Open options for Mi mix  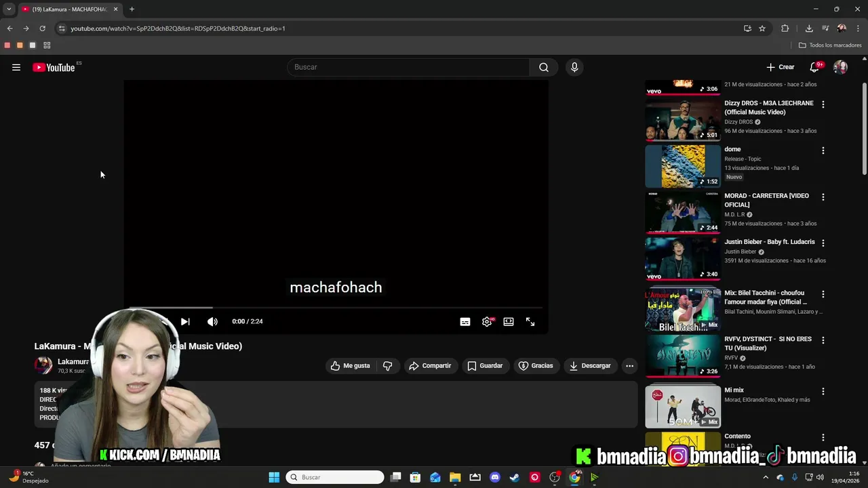[823, 391]
